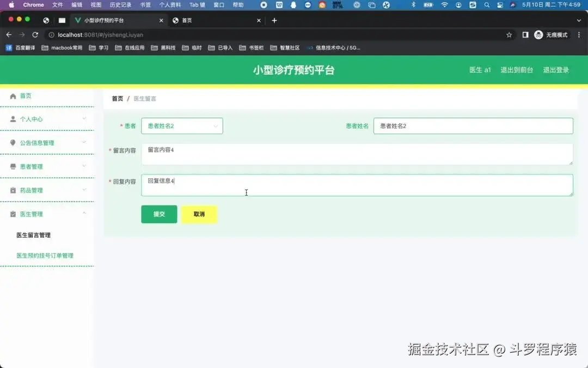Click 首页 in the breadcrumb
This screenshot has width=588, height=368.
tap(118, 98)
